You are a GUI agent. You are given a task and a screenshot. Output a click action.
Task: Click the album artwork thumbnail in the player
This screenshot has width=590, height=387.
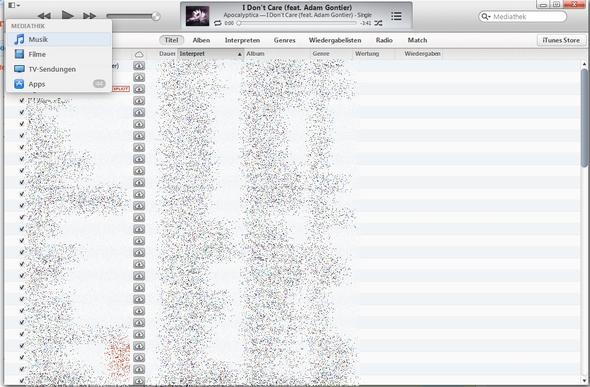(198, 16)
